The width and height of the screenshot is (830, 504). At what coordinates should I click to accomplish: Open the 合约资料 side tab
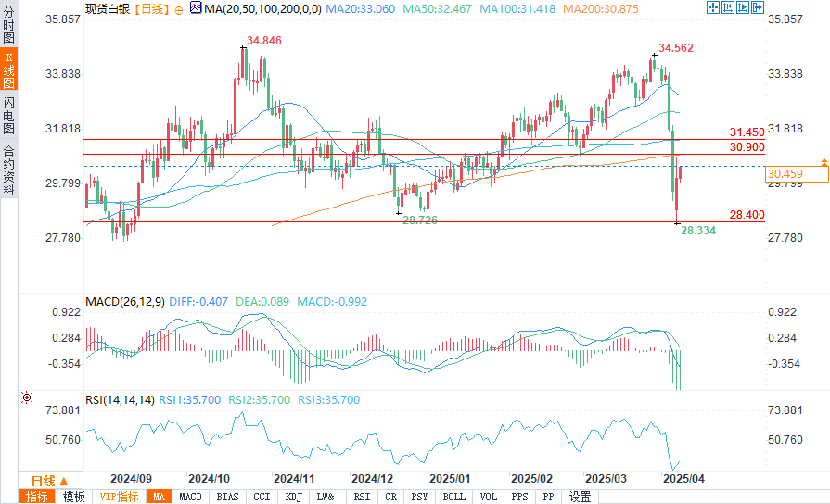point(9,170)
